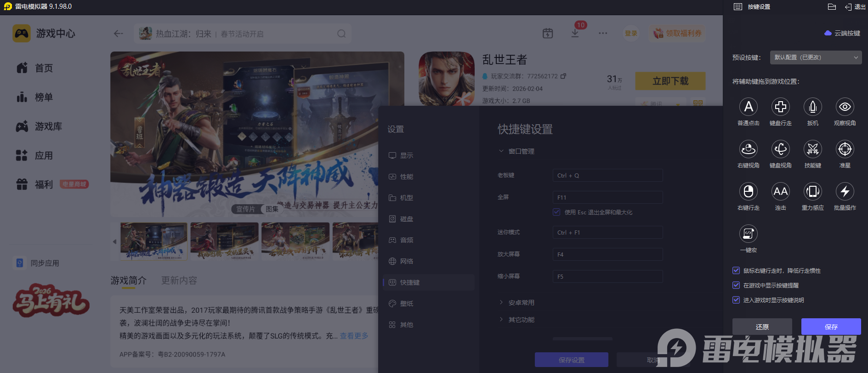The width and height of the screenshot is (868, 373).
Task: Open 网络 settings tab
Action: point(429,261)
